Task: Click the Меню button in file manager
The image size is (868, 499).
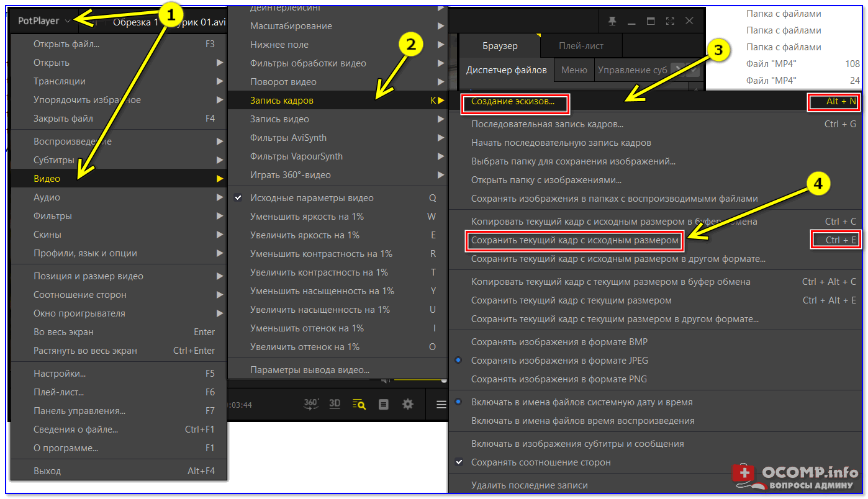Action: point(574,70)
